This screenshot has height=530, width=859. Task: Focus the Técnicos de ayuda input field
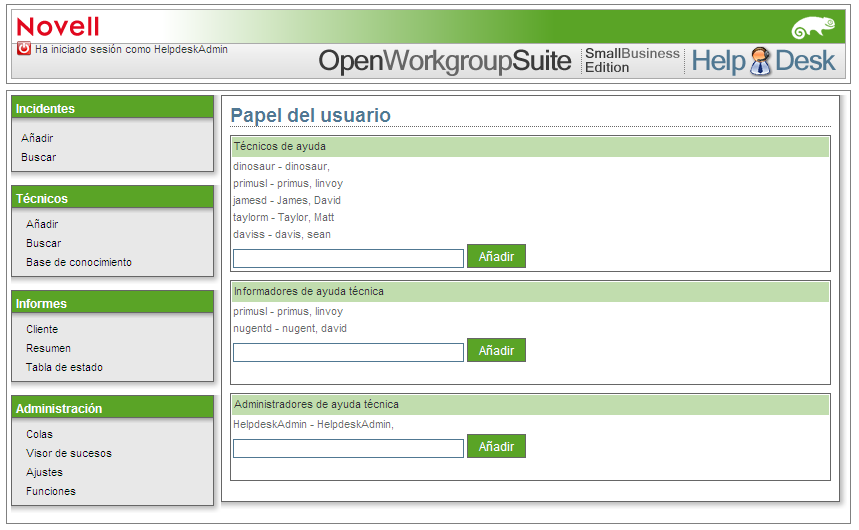coord(348,259)
